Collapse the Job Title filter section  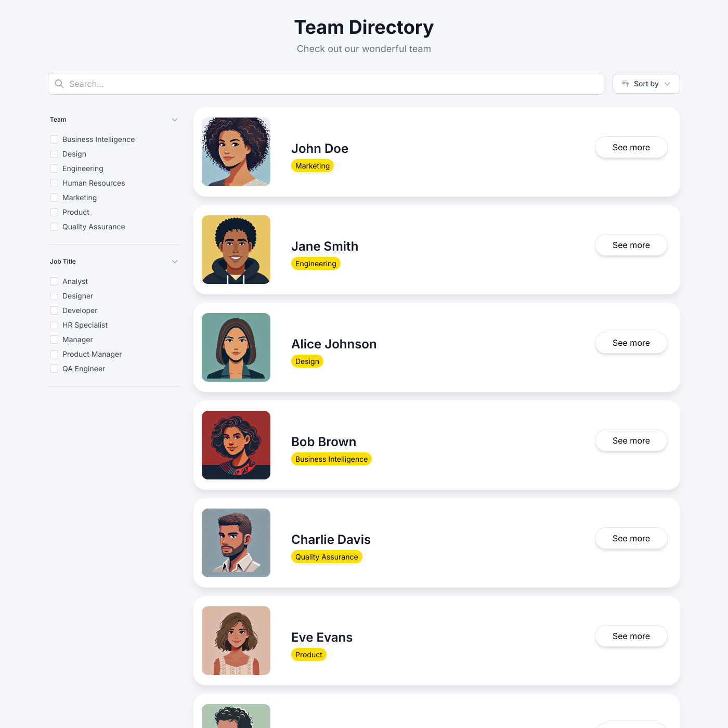click(175, 262)
